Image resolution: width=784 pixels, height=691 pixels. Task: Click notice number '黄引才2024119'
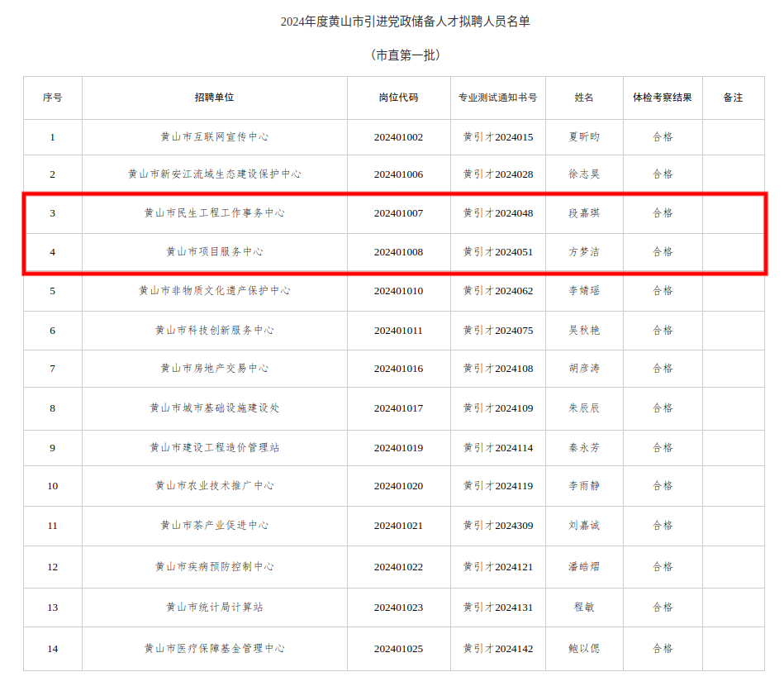click(x=498, y=486)
